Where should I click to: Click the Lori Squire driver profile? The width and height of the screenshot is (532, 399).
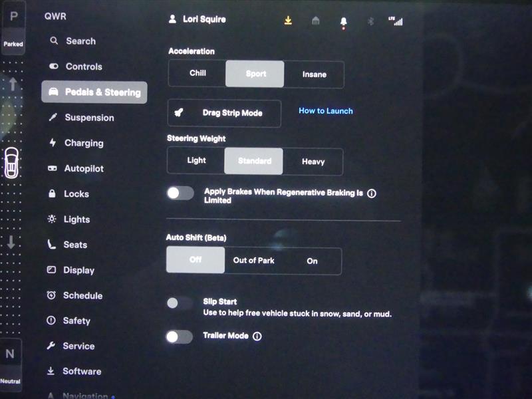click(198, 19)
